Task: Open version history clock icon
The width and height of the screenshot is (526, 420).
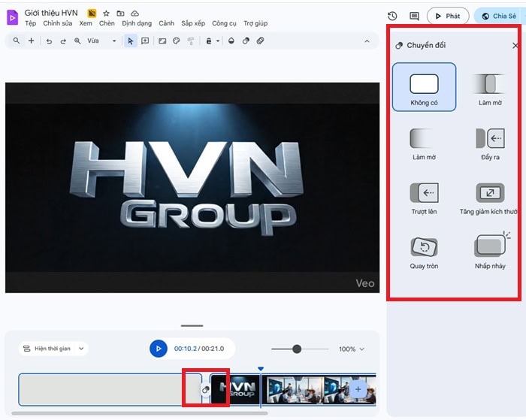Action: pyautogui.click(x=392, y=16)
